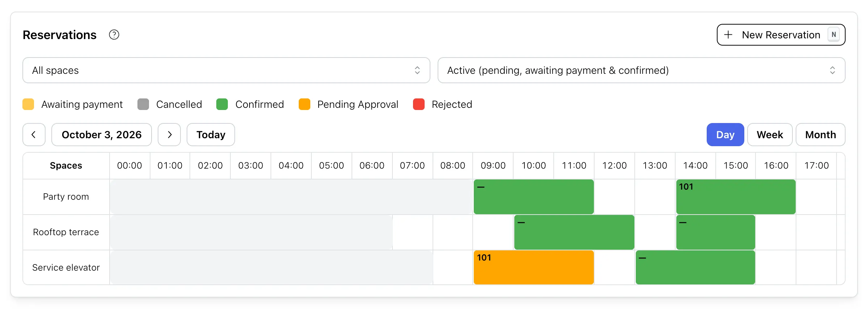
Task: Click the 00:00 time column header
Action: (x=129, y=166)
